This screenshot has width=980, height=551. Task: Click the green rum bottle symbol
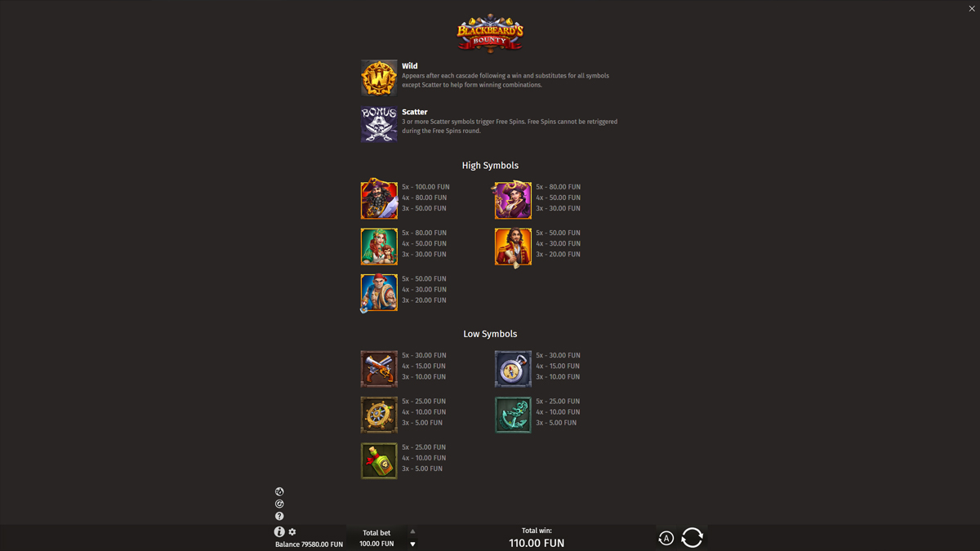(x=379, y=460)
